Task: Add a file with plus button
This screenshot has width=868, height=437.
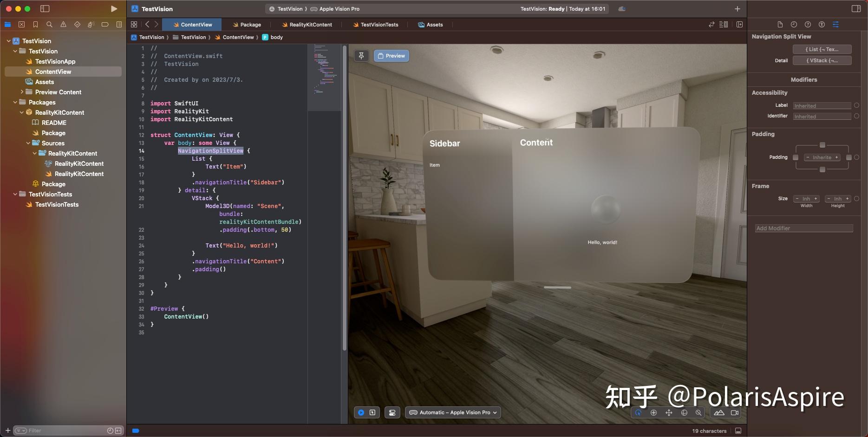Action: coord(8,430)
